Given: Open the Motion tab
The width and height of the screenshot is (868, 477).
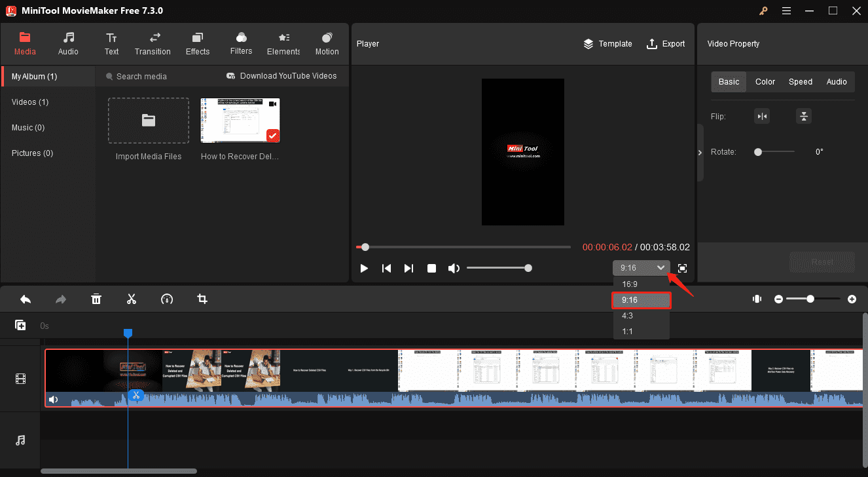Looking at the screenshot, I should pos(327,44).
